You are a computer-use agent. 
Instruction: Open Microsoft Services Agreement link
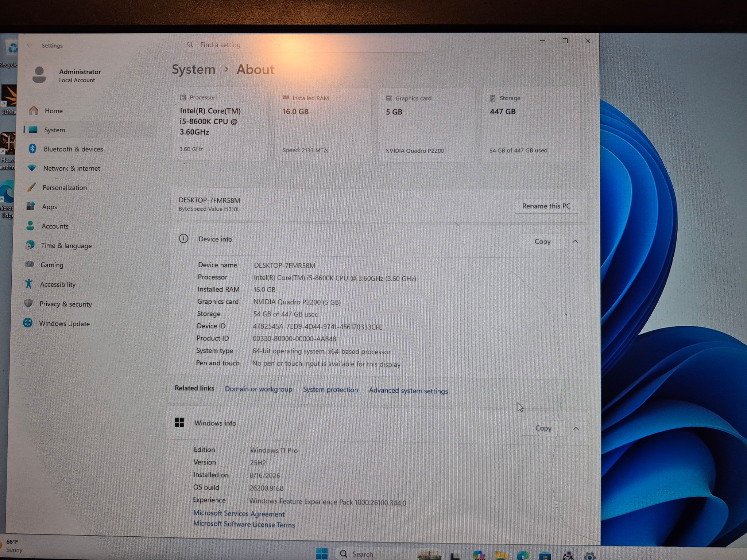tap(239, 514)
